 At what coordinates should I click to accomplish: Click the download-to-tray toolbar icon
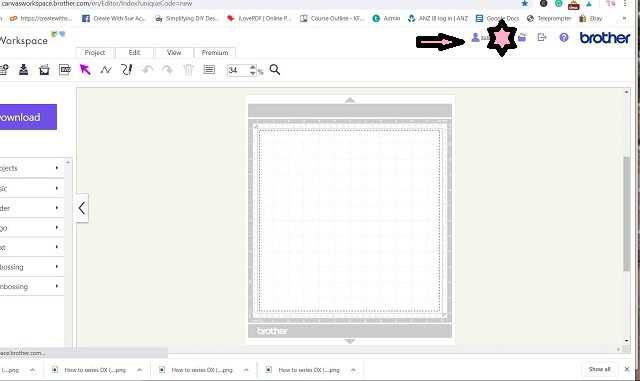(24, 70)
